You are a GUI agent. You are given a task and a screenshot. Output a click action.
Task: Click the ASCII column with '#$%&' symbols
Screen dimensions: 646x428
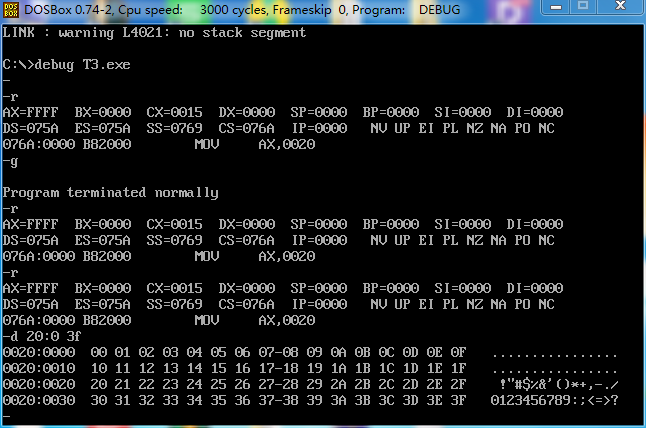(x=558, y=384)
